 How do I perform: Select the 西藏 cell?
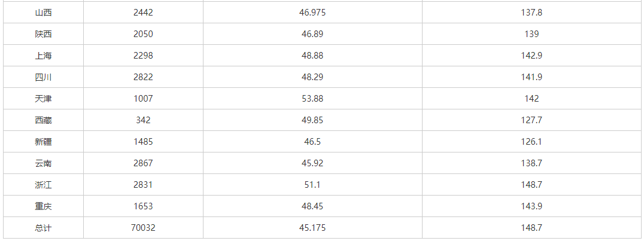point(43,120)
